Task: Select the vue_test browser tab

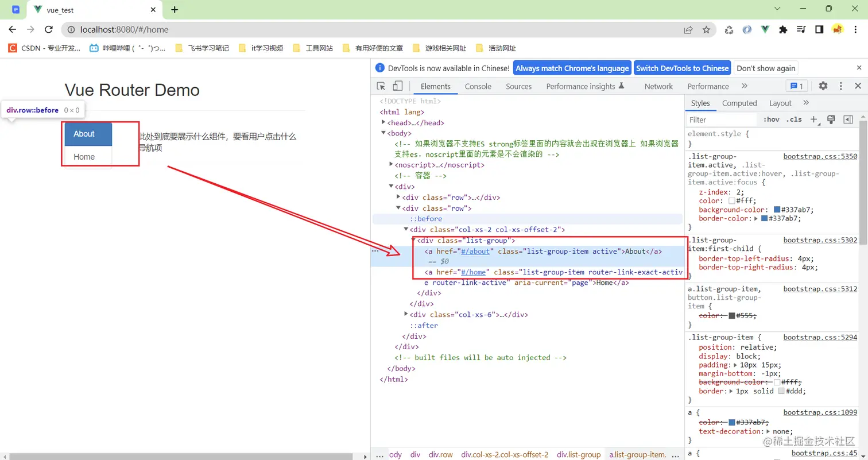Action: tap(95, 10)
